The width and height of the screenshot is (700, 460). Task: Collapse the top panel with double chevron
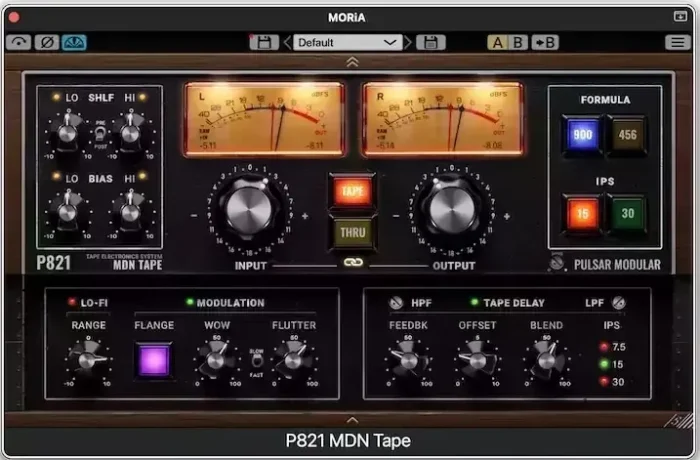click(350, 62)
